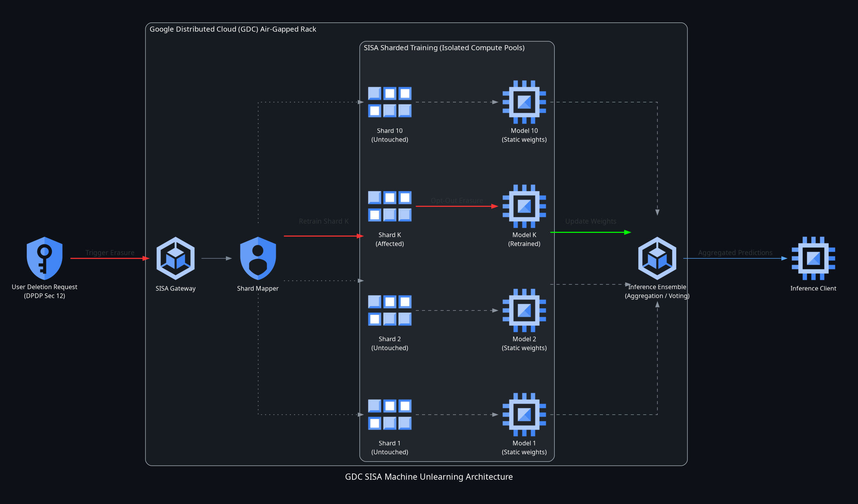Select the 'Update Weights' label
The height and width of the screenshot is (504, 858).
[591, 221]
